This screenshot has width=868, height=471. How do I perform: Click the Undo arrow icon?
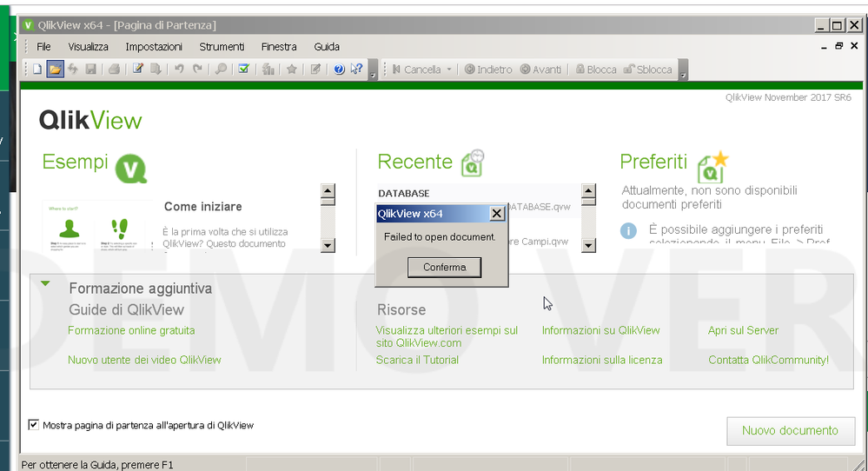pyautogui.click(x=179, y=70)
